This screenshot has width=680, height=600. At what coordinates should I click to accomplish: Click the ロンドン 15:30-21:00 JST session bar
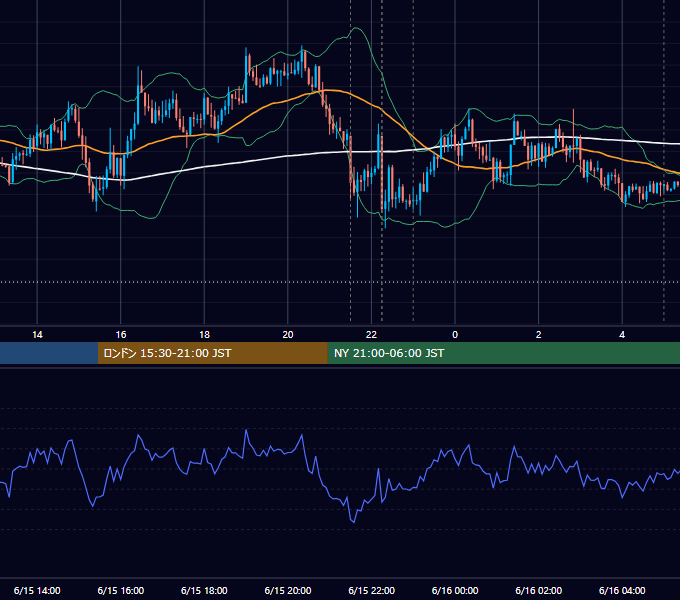point(212,353)
